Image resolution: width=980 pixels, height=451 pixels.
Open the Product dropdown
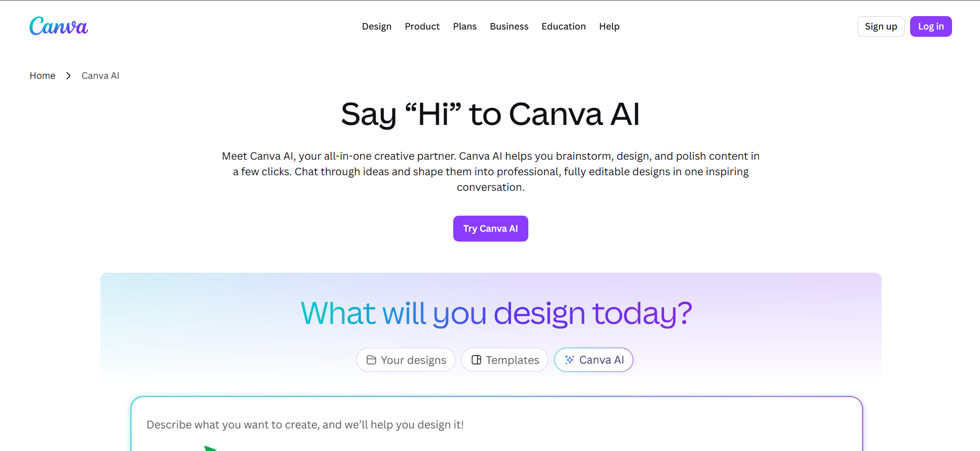point(422,26)
